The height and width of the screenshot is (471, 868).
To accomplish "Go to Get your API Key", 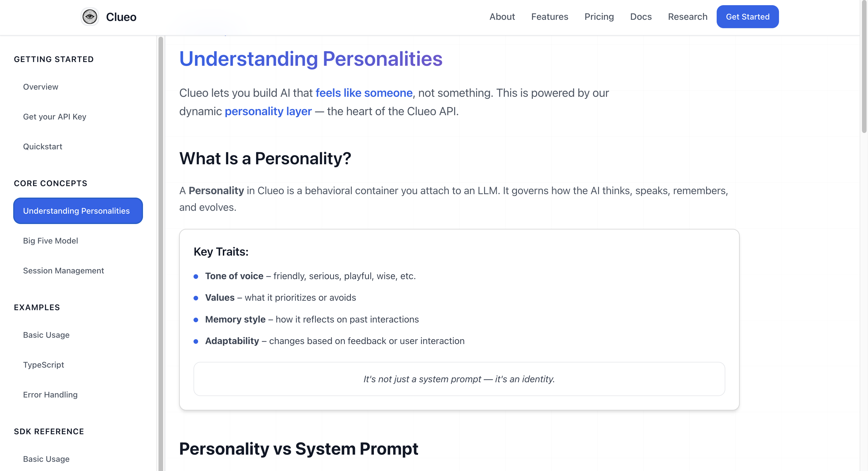I will coord(55,117).
